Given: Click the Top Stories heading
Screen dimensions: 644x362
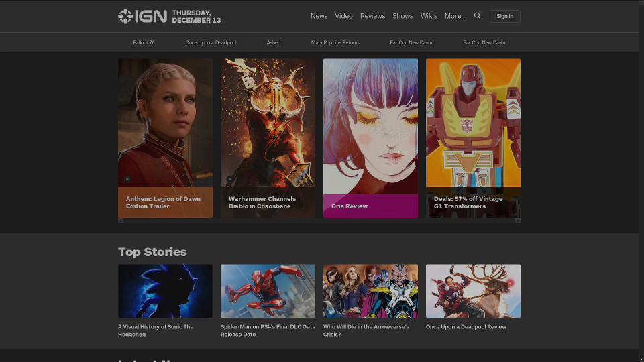Looking at the screenshot, I should point(152,251).
